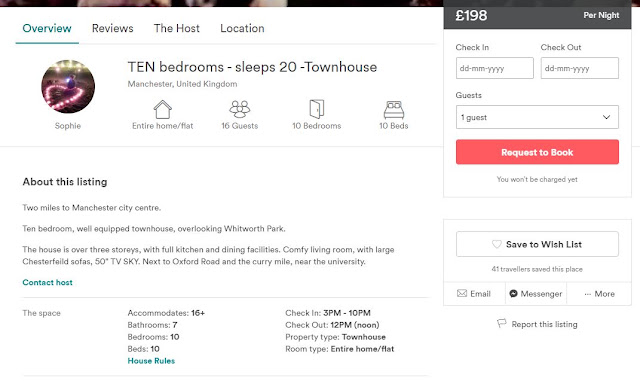This screenshot has width=640, height=381.
Task: View the House Rules link
Action: coord(151,361)
